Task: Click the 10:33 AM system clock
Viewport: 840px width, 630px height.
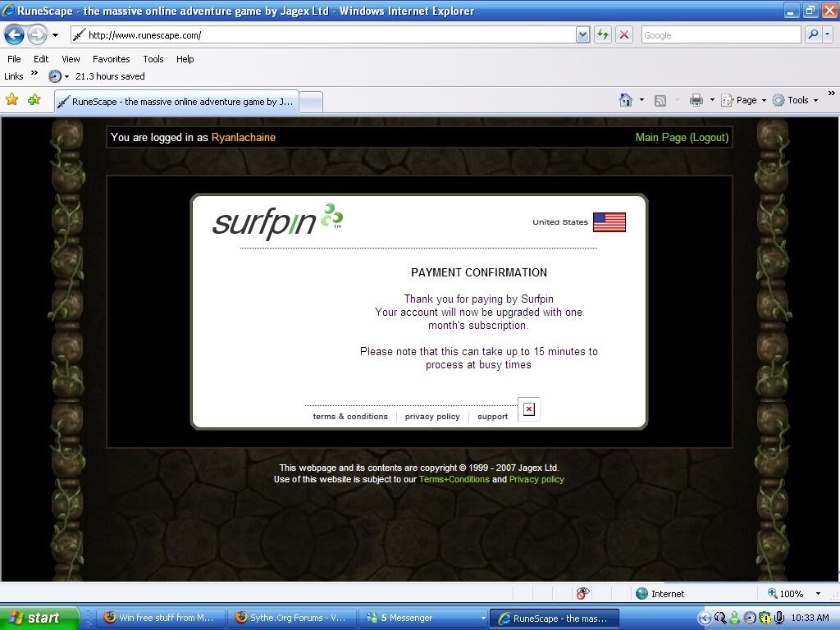Action: [810, 618]
